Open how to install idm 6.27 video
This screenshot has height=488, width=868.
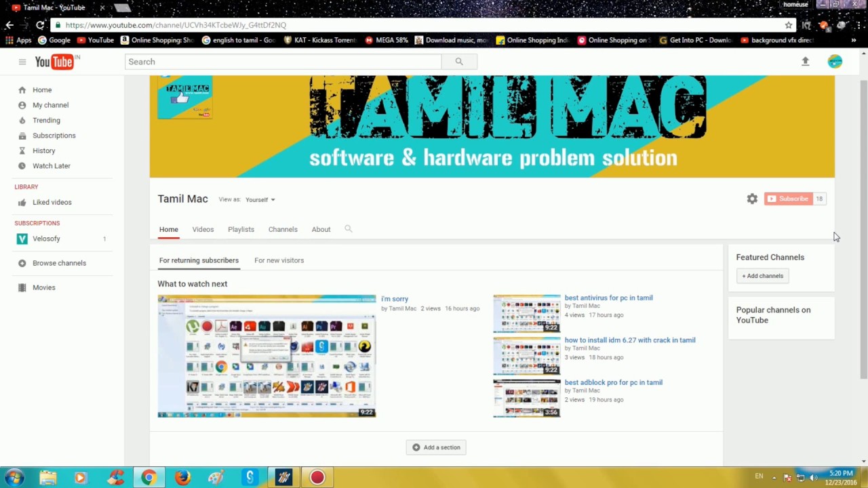629,340
